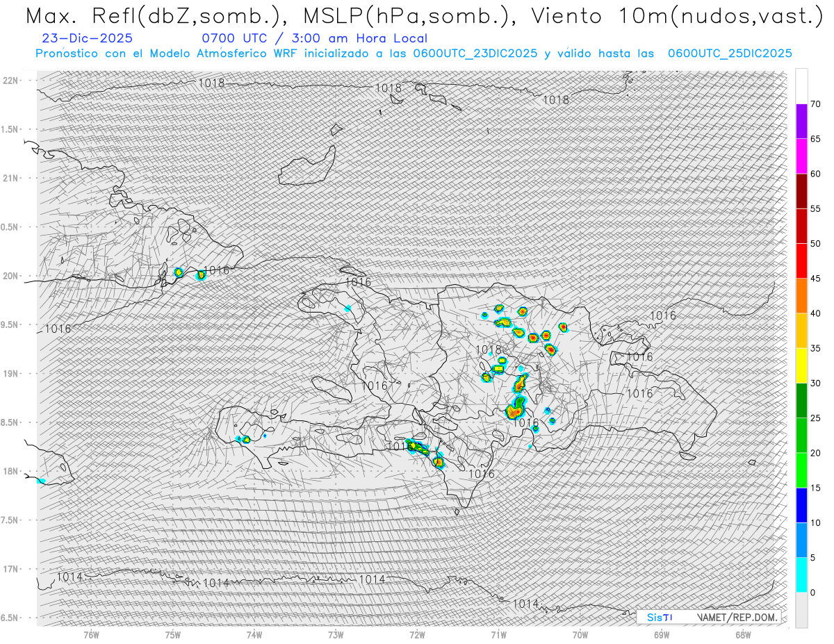Click the "69W" longitude axis label
The image size is (834, 644).
[x=662, y=634]
